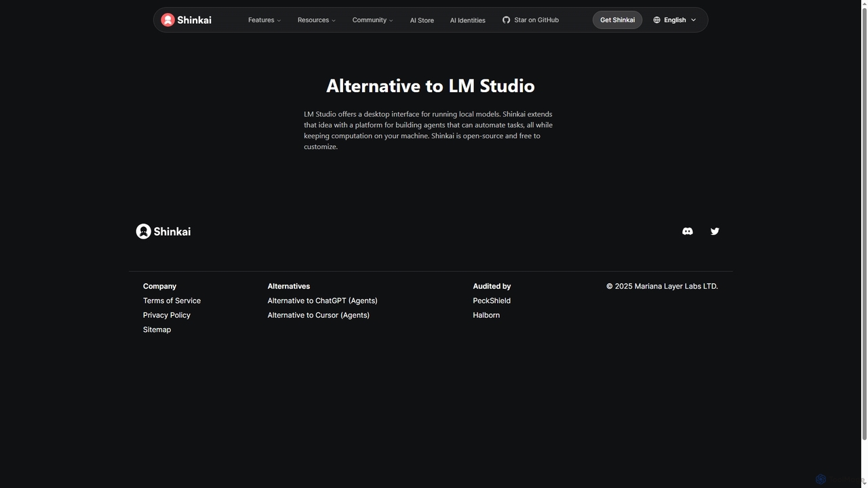
Task: Visit the PeckShield auditor link
Action: coord(492,301)
